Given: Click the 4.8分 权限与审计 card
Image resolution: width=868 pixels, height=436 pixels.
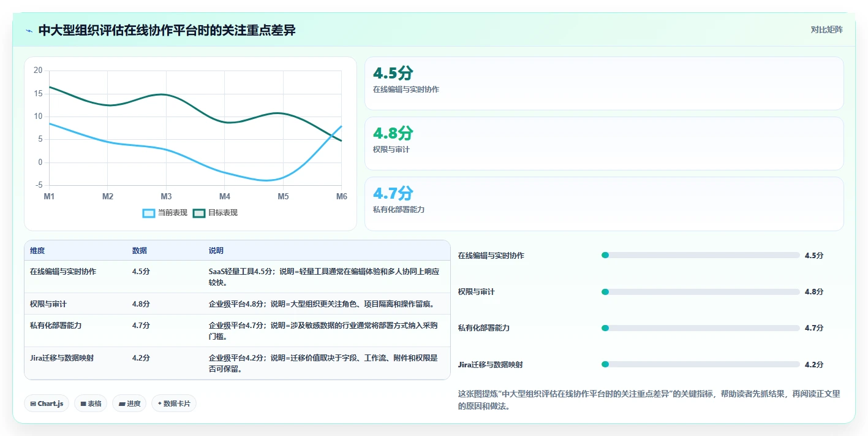Looking at the screenshot, I should tap(604, 143).
